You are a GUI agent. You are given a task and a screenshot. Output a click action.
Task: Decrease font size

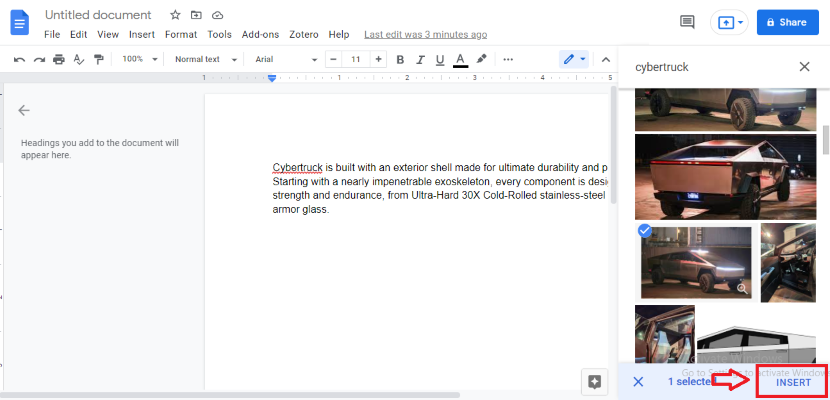(x=333, y=59)
